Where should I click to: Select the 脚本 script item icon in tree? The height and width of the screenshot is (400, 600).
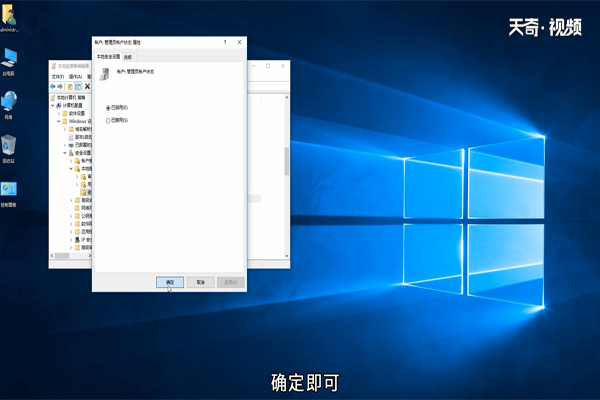pyautogui.click(x=71, y=137)
